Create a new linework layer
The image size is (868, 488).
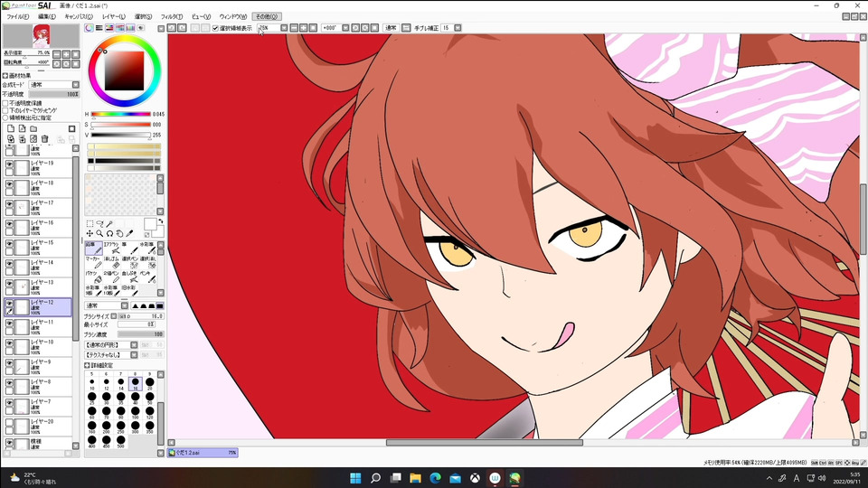pos(22,129)
